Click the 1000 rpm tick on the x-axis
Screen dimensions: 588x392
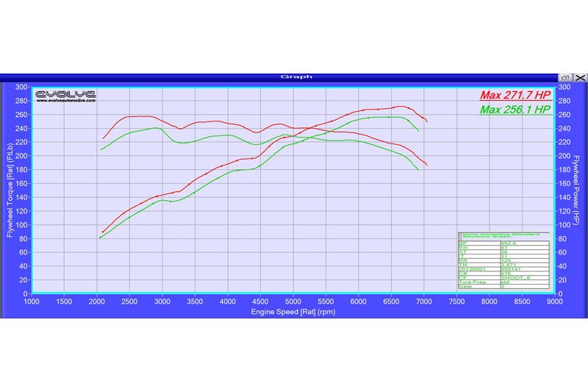tap(32, 301)
